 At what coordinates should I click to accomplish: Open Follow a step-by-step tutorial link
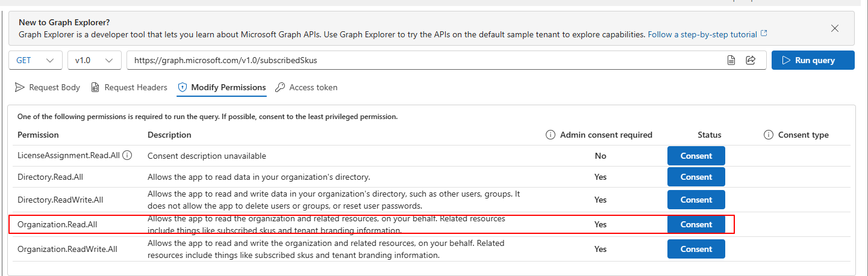click(702, 34)
